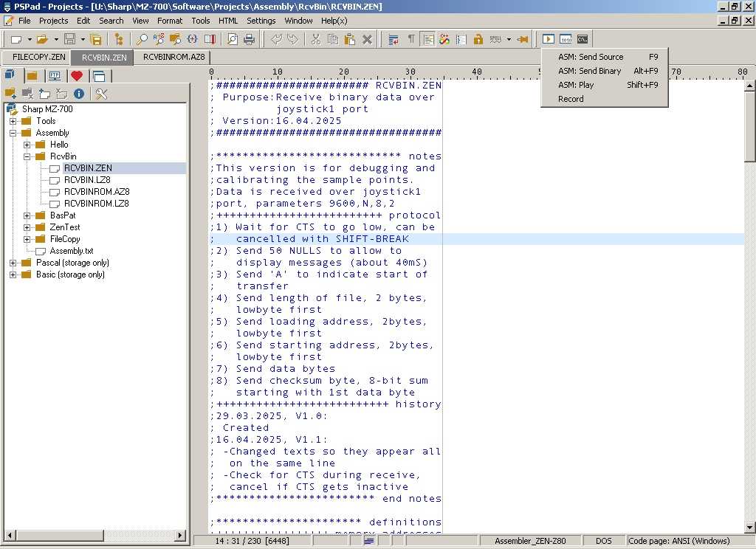This screenshot has height=549, width=756.
Task: Collapse the RcvBin folder node
Action: [27, 156]
